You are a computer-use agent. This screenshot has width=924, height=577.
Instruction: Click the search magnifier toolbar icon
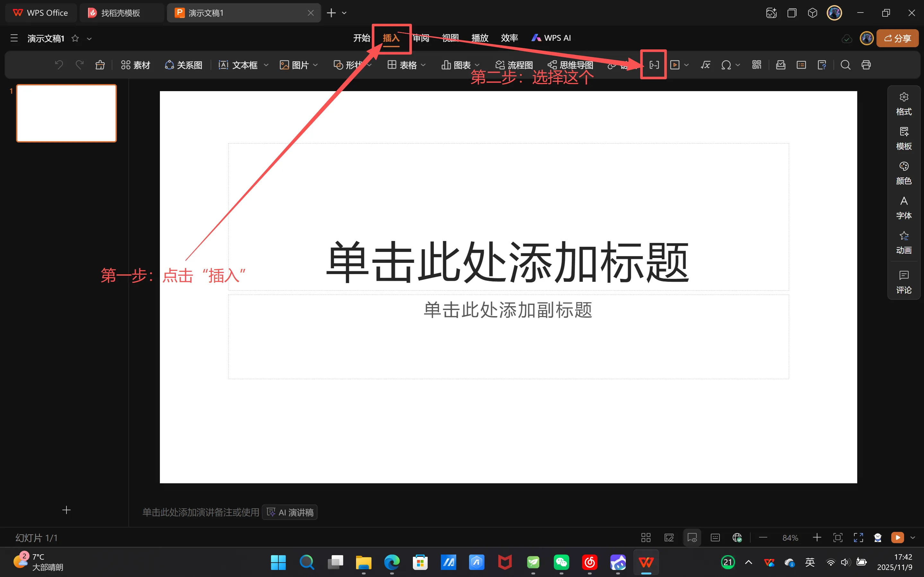coord(845,65)
